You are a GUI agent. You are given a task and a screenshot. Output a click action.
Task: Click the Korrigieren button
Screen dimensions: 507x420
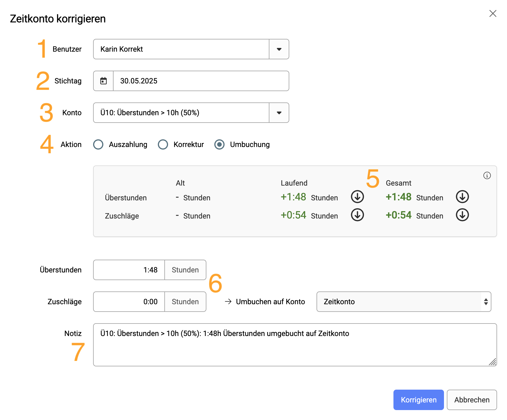[418, 400]
